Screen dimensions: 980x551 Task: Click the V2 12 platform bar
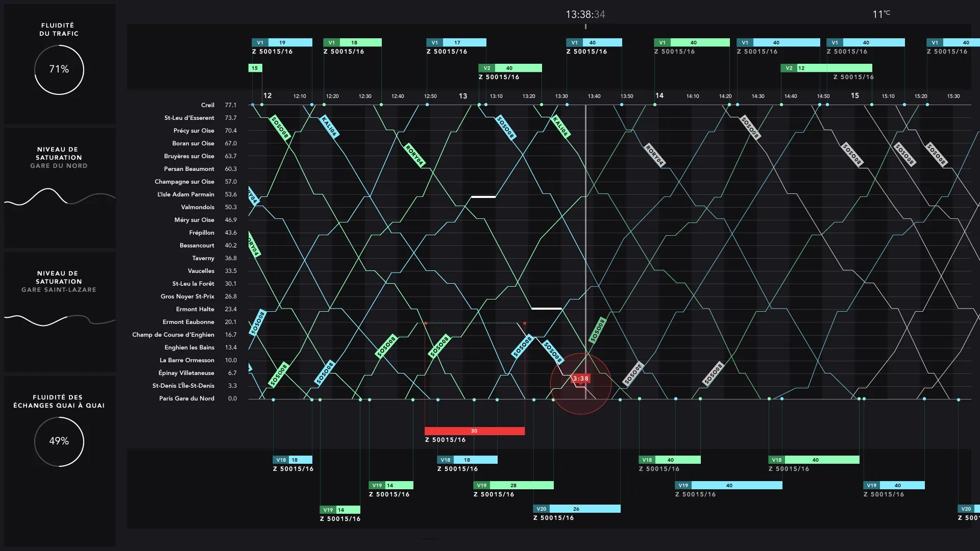(x=826, y=68)
